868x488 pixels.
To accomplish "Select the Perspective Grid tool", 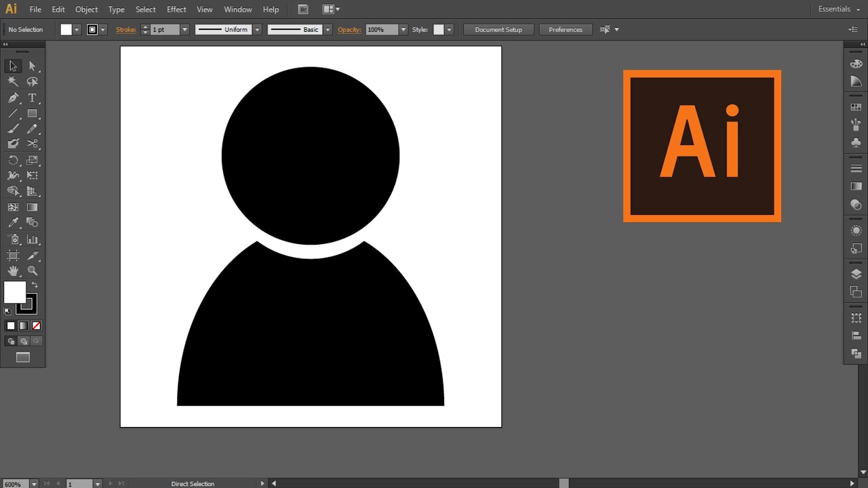I will pos(32,191).
